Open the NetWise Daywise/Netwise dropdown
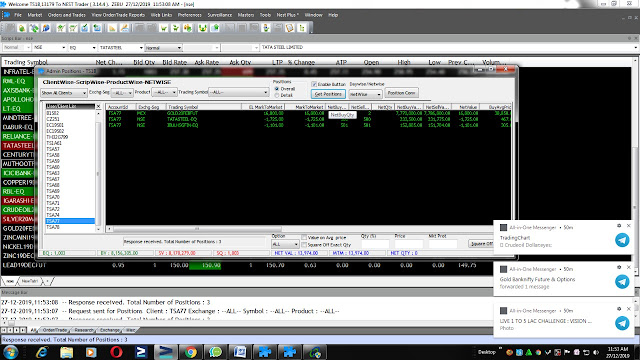 point(365,94)
